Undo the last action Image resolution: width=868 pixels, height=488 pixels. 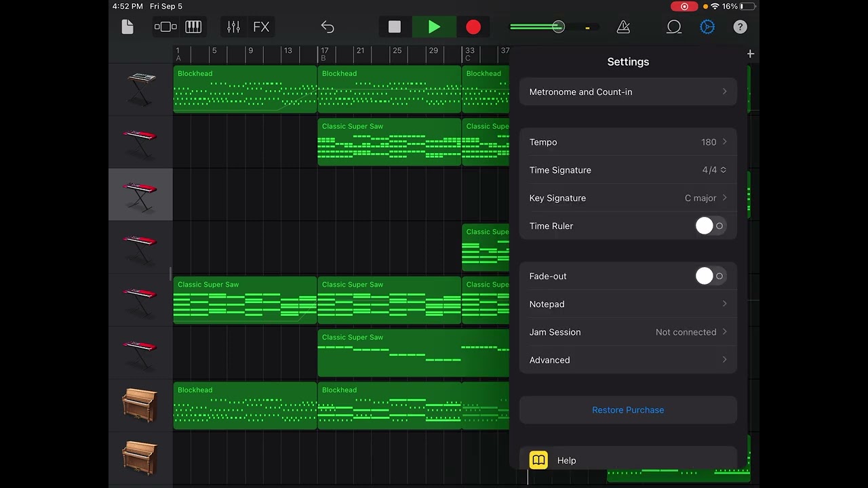[328, 27]
